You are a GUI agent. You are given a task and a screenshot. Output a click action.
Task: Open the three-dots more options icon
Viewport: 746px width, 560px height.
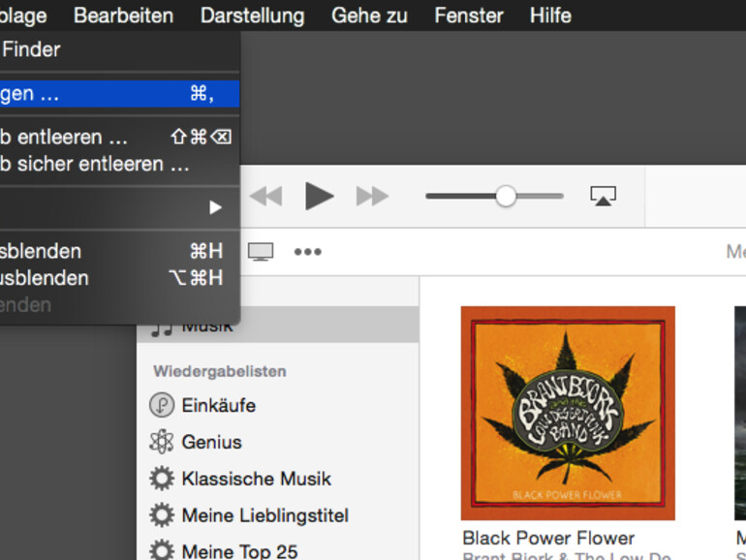[x=308, y=252]
